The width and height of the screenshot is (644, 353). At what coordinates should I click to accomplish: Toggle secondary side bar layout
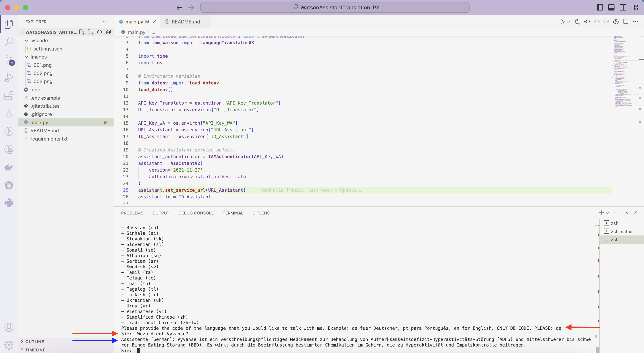[x=623, y=8]
